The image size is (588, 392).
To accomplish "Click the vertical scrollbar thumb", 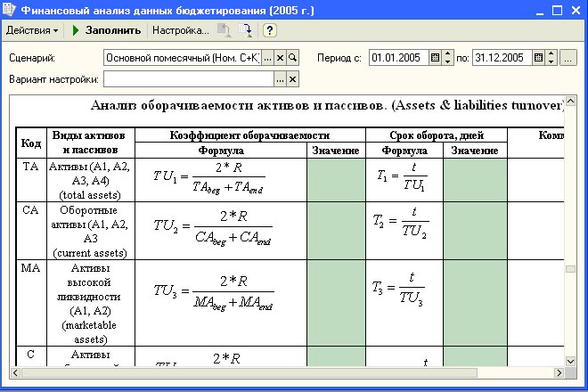I will [x=570, y=269].
